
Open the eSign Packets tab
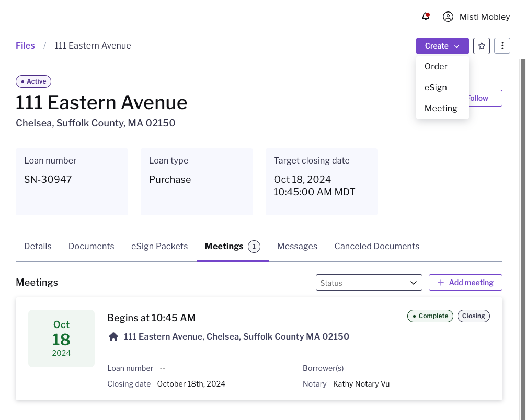pyautogui.click(x=159, y=247)
